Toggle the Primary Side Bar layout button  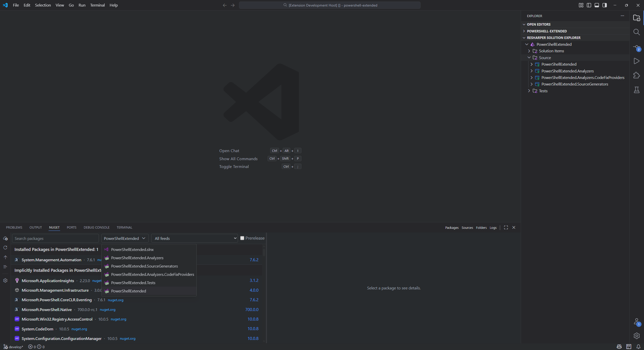(x=589, y=5)
